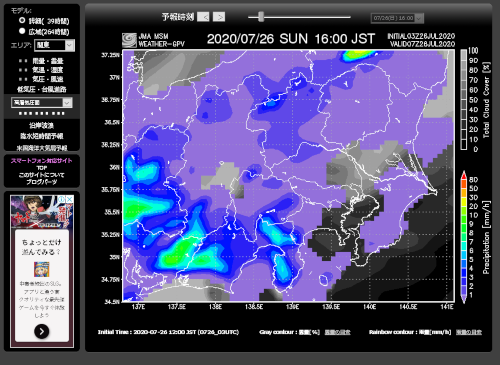Open the 雨量・雲量 menu item

48,61
